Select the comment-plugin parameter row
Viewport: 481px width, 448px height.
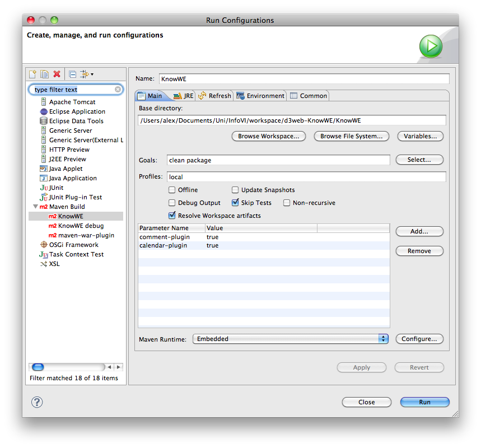(264, 237)
